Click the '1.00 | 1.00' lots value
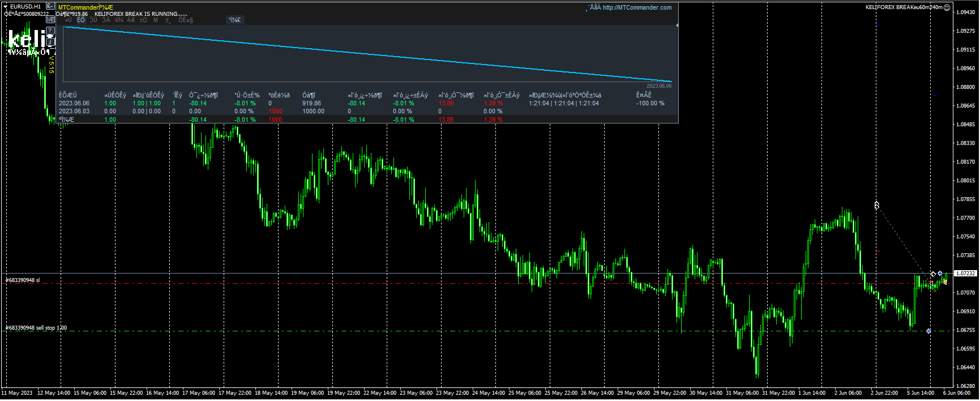Image resolution: width=980 pixels, height=401 pixels. click(x=147, y=104)
